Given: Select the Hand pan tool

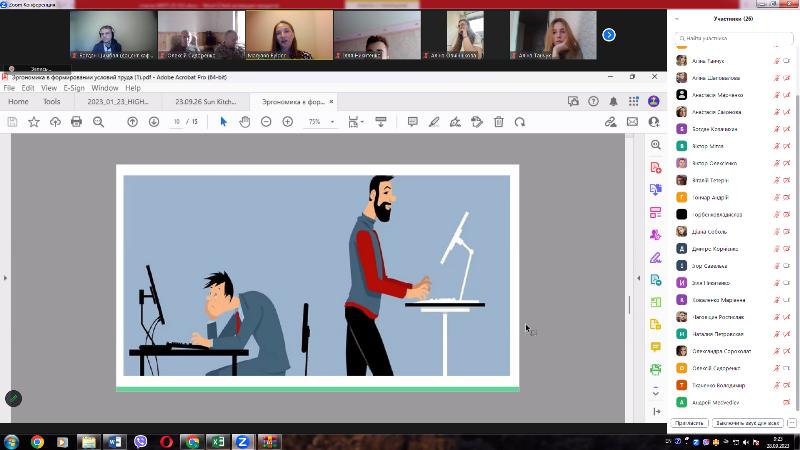Looking at the screenshot, I should (x=244, y=122).
